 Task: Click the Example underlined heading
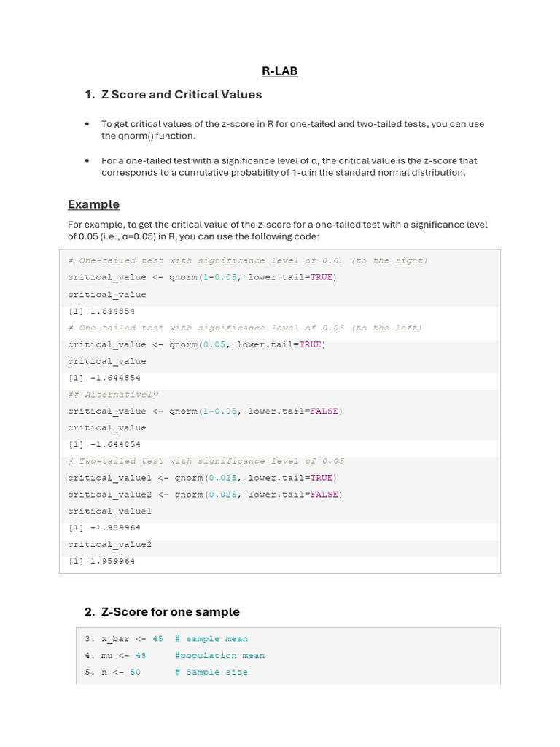93,204
